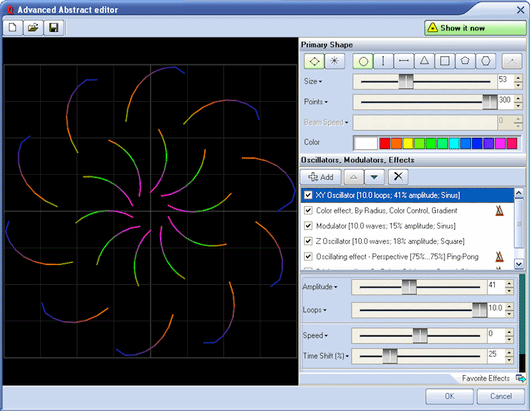Viewport: 530px width, 411px height.
Task: Save using the floppy disk icon
Action: [54, 28]
